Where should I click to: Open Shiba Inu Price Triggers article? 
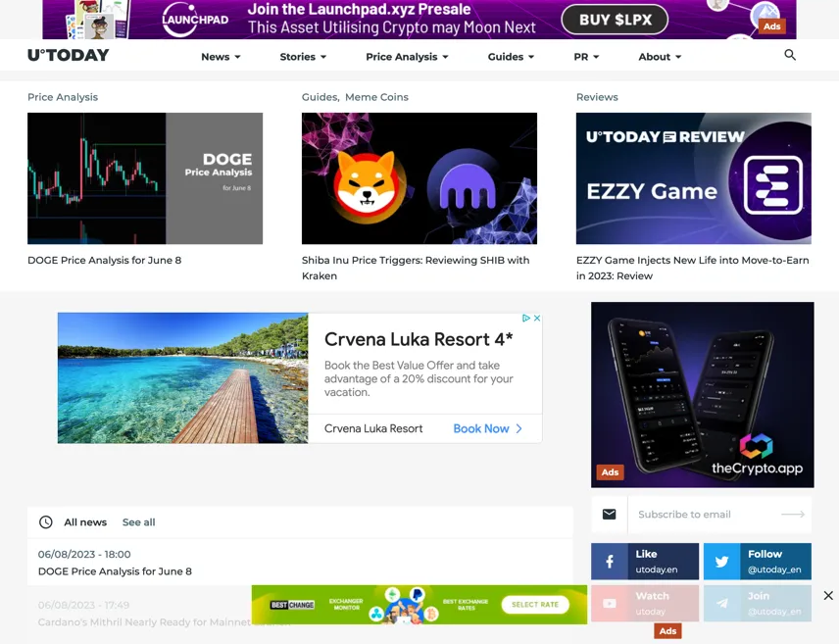click(x=416, y=268)
